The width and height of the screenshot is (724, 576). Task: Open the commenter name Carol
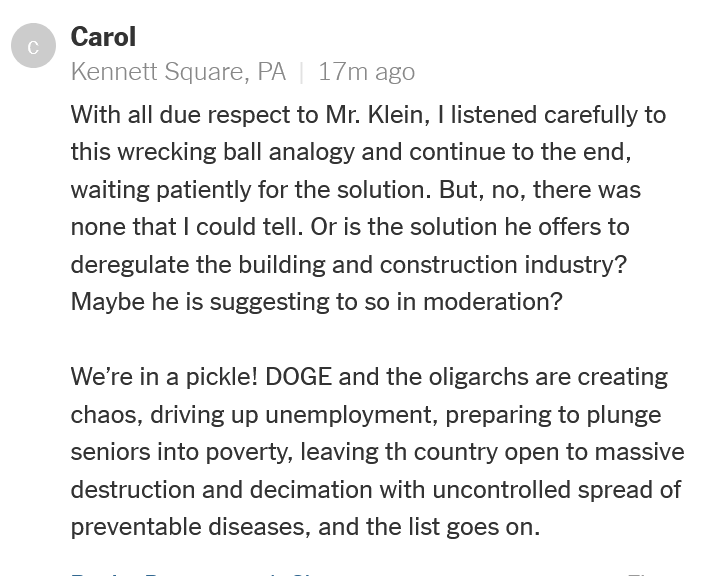(x=103, y=38)
